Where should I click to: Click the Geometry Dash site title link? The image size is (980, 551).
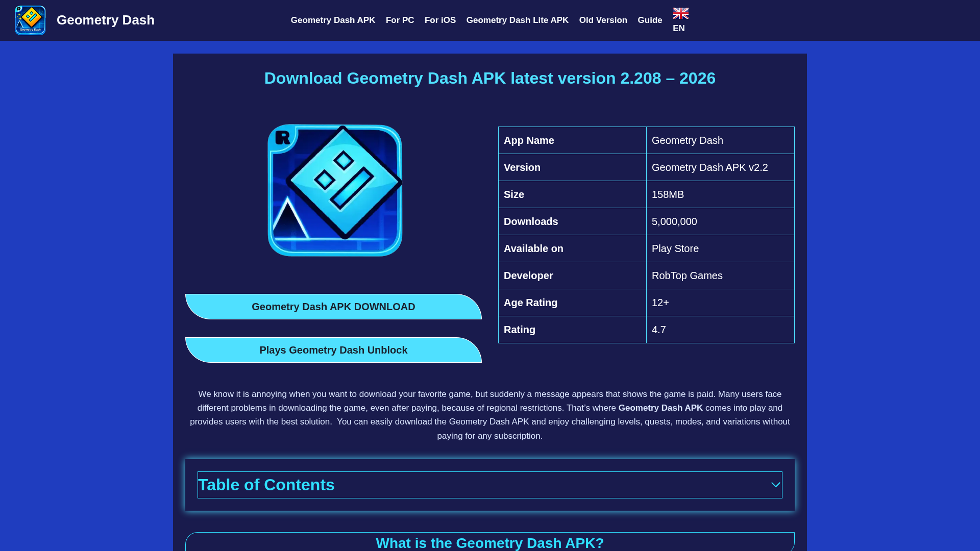click(105, 20)
